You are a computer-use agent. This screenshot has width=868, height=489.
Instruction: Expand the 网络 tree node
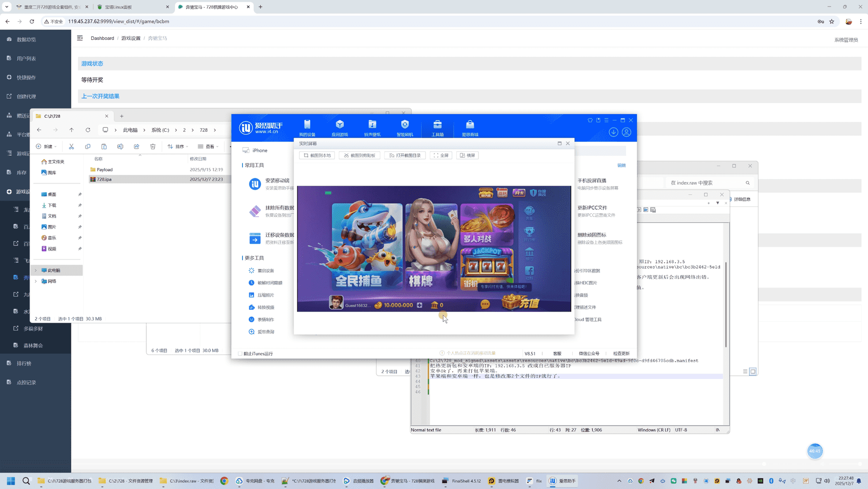pos(36,281)
